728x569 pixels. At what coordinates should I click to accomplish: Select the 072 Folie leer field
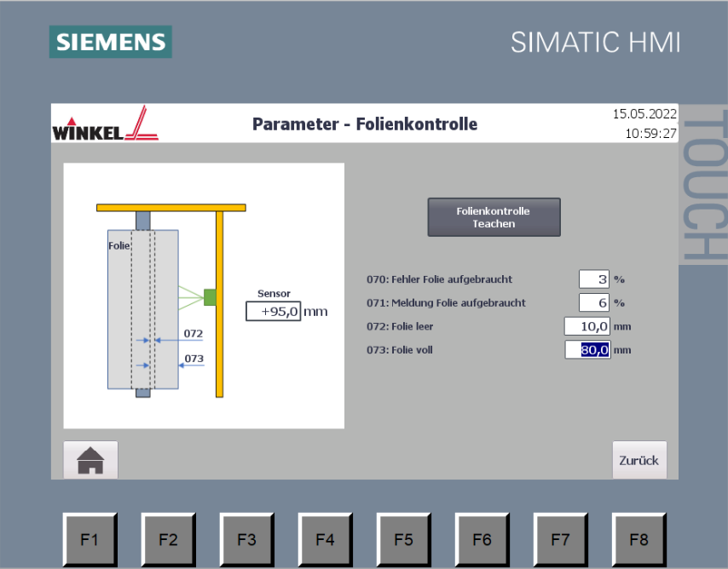[x=587, y=326]
